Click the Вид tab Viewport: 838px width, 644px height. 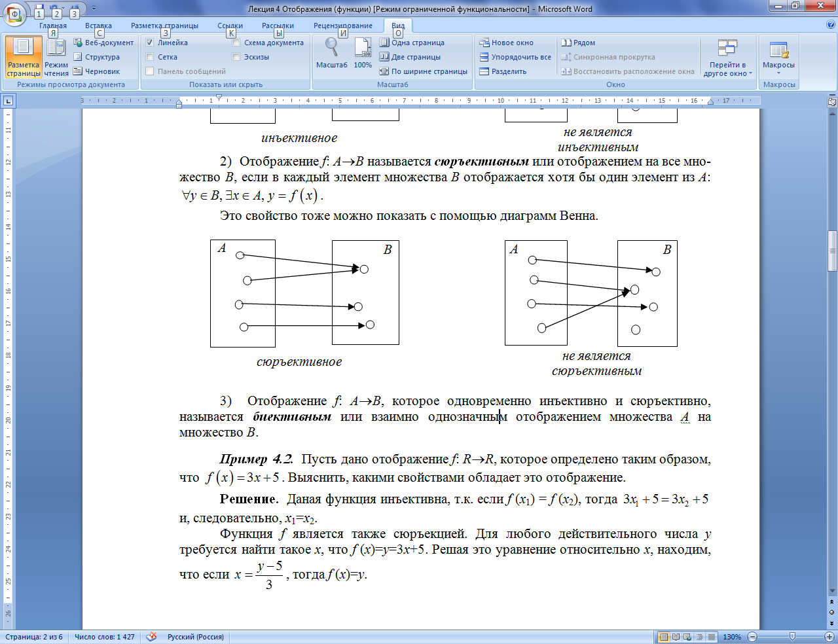[x=398, y=26]
